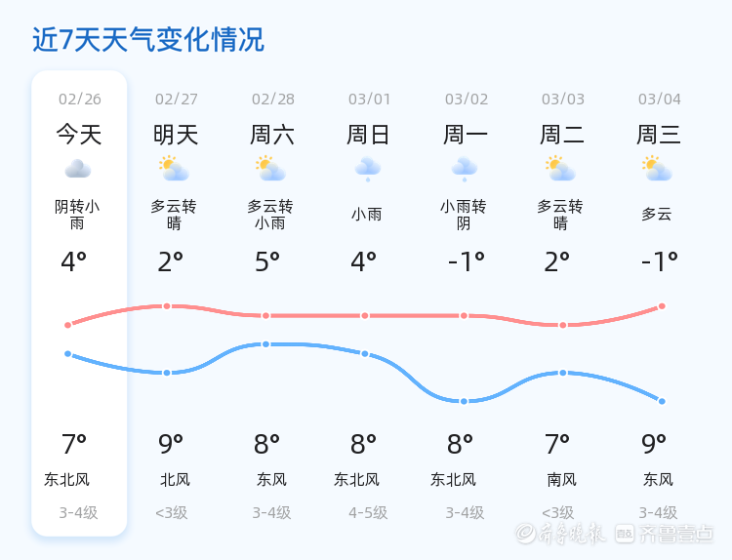
Task: Click Sunday's light rain icon
Action: (x=367, y=169)
